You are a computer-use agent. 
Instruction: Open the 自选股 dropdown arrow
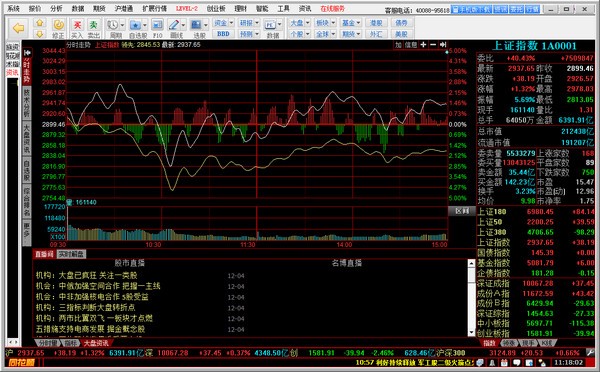click(145, 26)
